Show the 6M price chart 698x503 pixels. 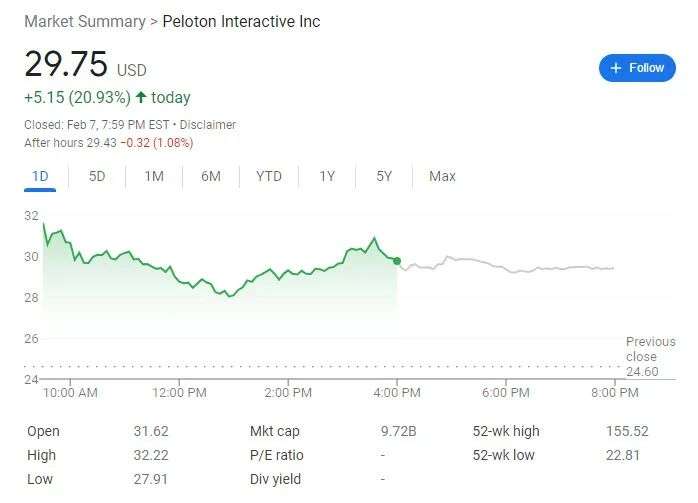click(x=211, y=176)
